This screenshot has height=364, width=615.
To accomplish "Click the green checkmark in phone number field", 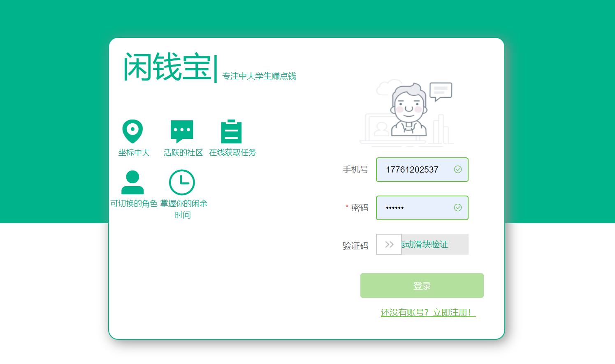I will pos(457,170).
